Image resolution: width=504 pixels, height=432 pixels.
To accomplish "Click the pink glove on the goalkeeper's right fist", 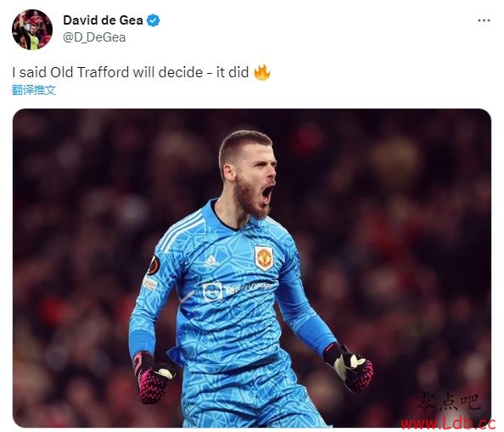I will click(154, 378).
